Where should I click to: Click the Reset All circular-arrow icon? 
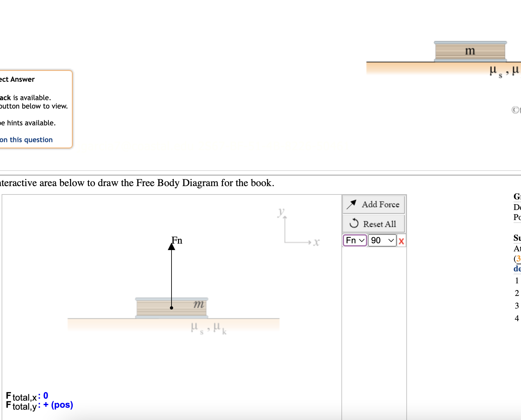354,224
